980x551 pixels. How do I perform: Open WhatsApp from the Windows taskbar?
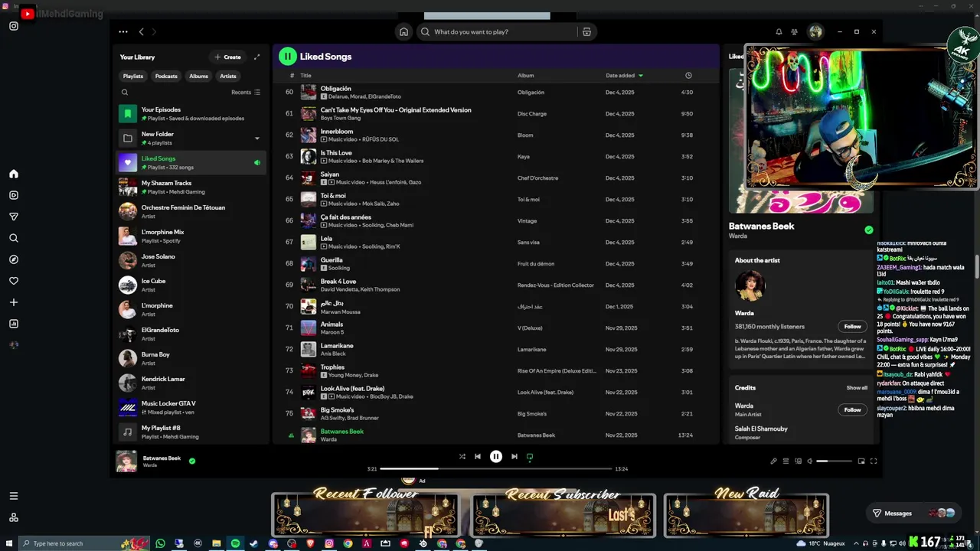(x=160, y=543)
